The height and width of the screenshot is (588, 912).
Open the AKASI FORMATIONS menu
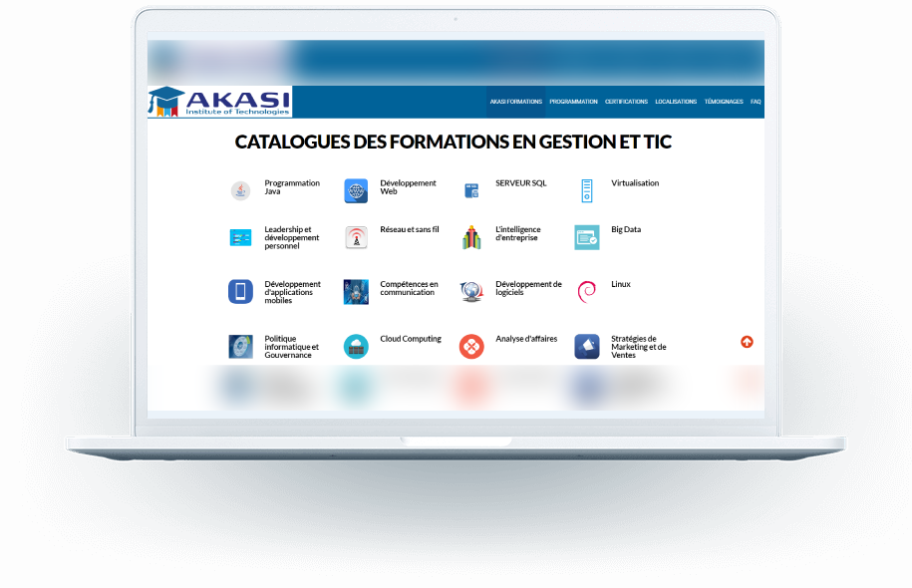(515, 102)
